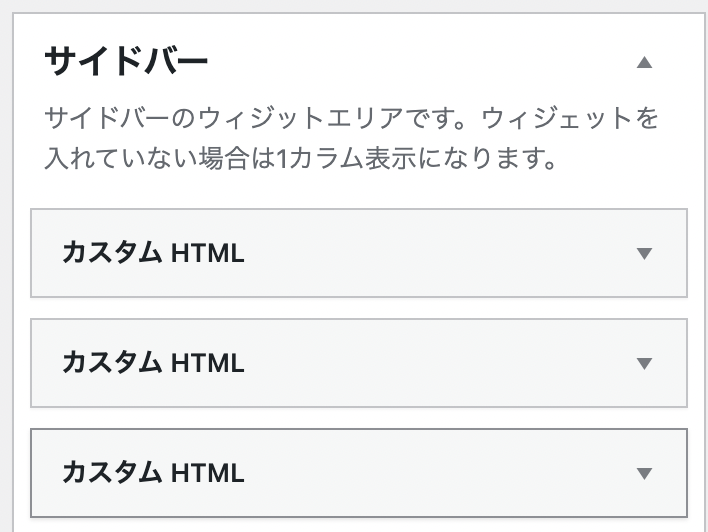This screenshot has height=532, width=708.
Task: Click the sidebar widget area description text
Action: (352, 119)
